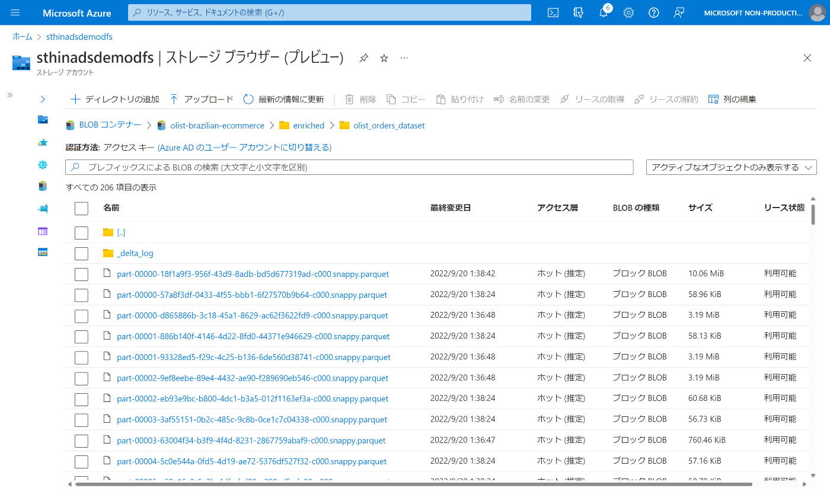Open sthinadsdemodfs breadcrumb link
The image size is (830, 504).
click(x=79, y=37)
